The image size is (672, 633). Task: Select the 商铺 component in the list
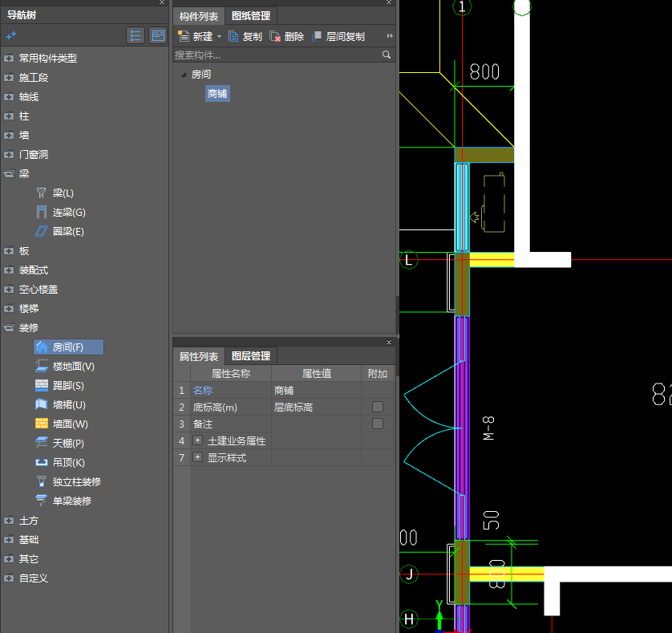217,94
